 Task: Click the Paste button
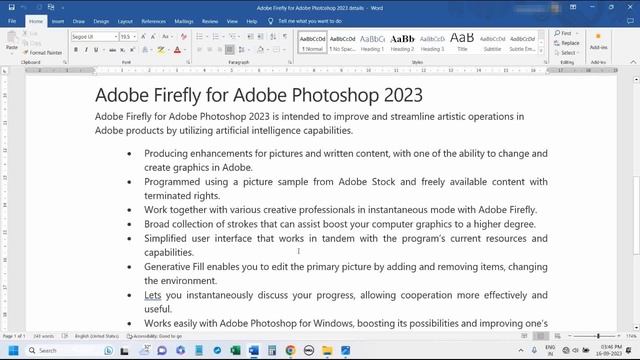(11, 41)
